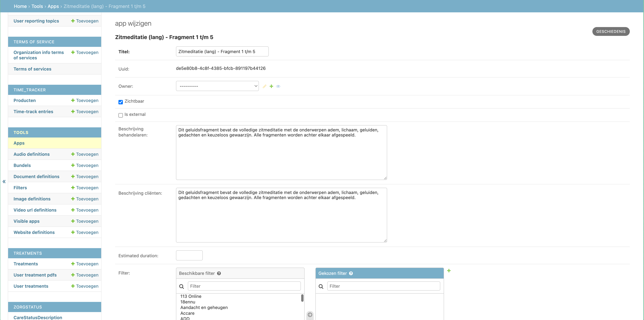Click the help icon next to Beschikbare filter
This screenshot has height=320, width=644.
click(x=219, y=273)
